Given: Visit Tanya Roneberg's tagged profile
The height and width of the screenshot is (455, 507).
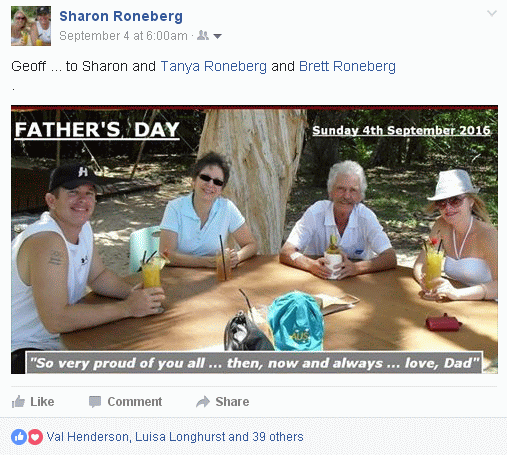Looking at the screenshot, I should click(214, 66).
